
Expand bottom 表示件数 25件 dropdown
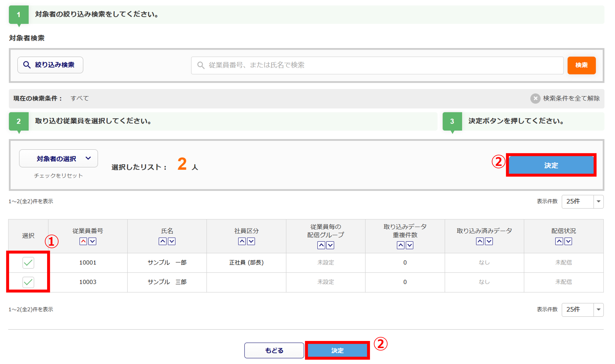(x=582, y=310)
